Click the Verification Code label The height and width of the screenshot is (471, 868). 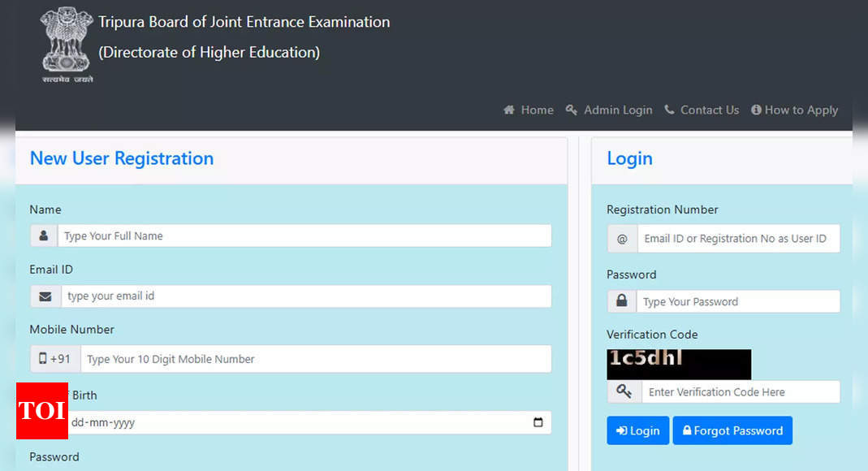pyautogui.click(x=652, y=335)
